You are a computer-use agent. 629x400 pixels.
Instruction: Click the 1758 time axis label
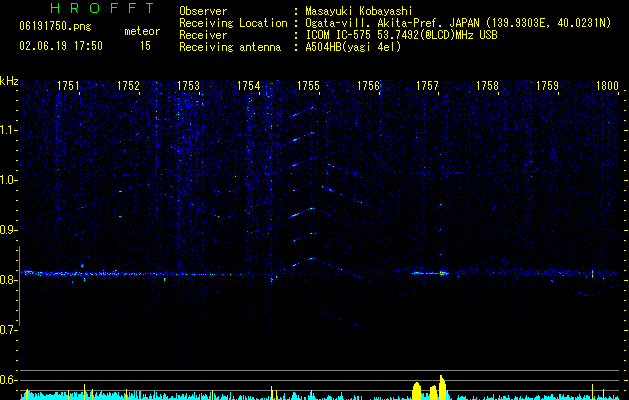point(487,86)
